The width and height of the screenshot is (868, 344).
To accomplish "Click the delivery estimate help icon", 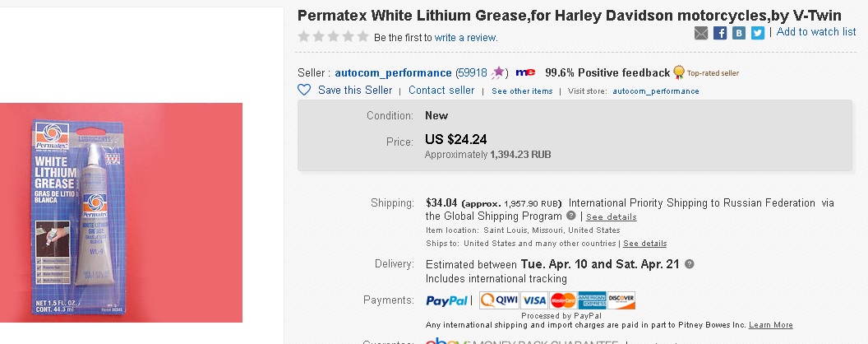I will tap(690, 264).
